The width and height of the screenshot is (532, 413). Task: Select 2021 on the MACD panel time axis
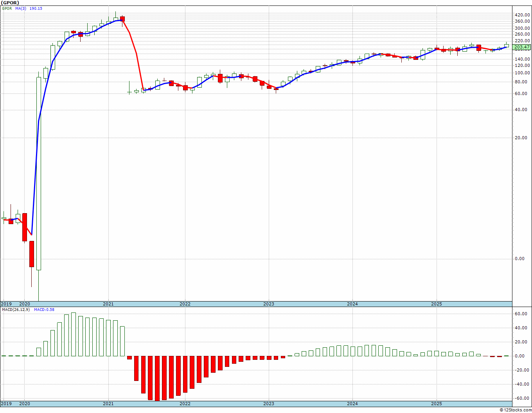click(108, 404)
